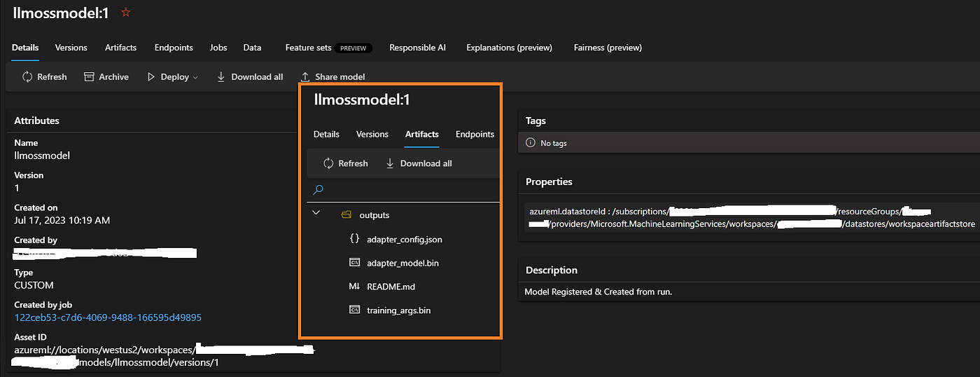Click the Refresh button label in main toolbar
Image resolution: width=980 pixels, height=377 pixels.
pyautogui.click(x=52, y=77)
